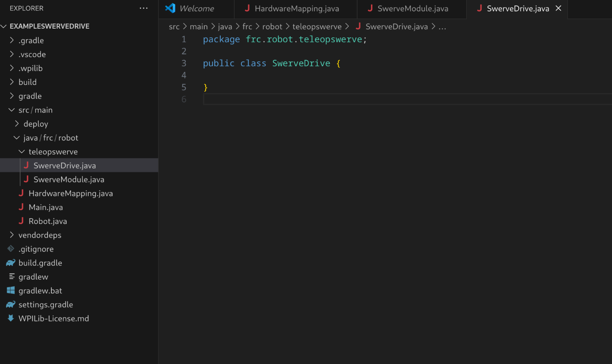
Task: Open the gradlew.bat file
Action: click(79, 291)
